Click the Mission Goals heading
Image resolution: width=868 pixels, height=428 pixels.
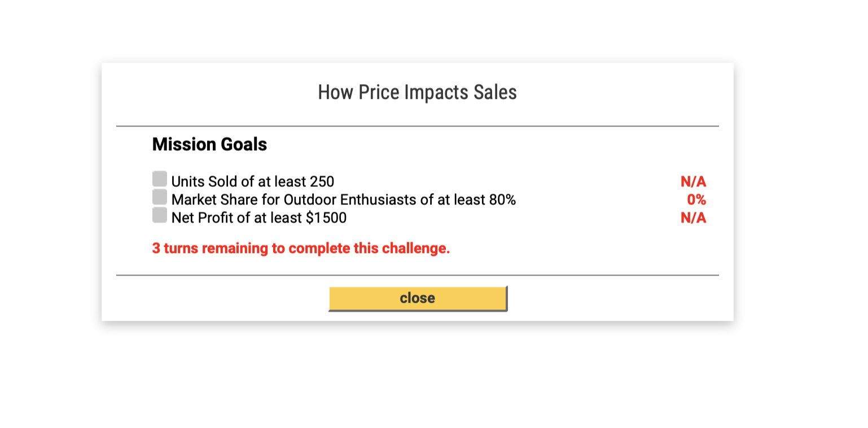pyautogui.click(x=209, y=145)
